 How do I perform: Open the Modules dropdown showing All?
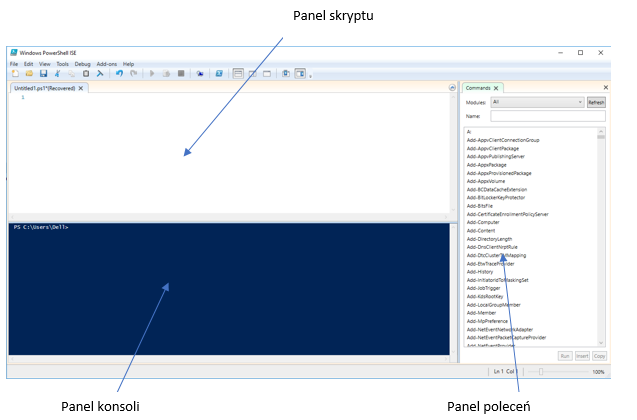click(x=537, y=102)
